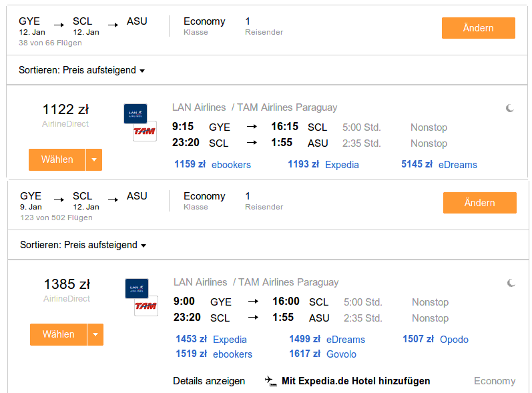The width and height of the screenshot is (532, 393).
Task: Click the second Ändern button
Action: click(480, 203)
